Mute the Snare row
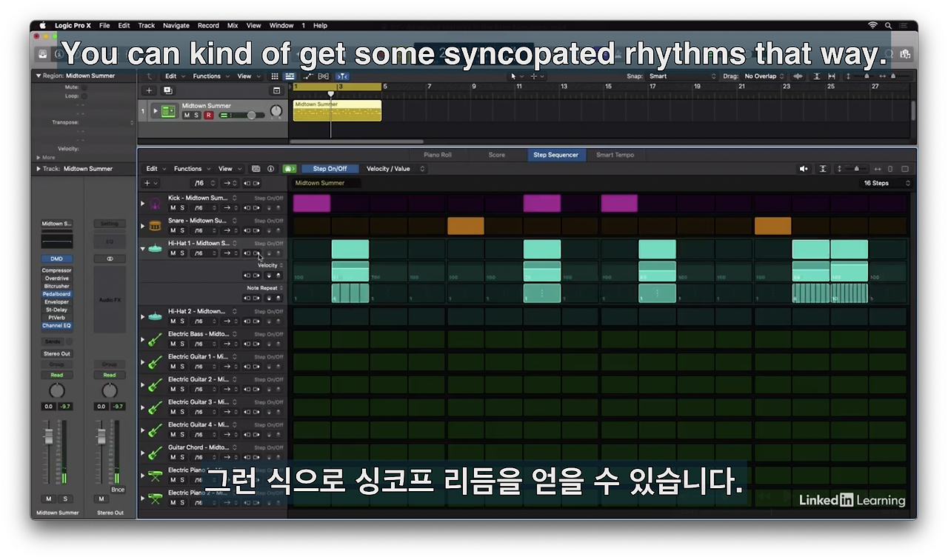 173,230
